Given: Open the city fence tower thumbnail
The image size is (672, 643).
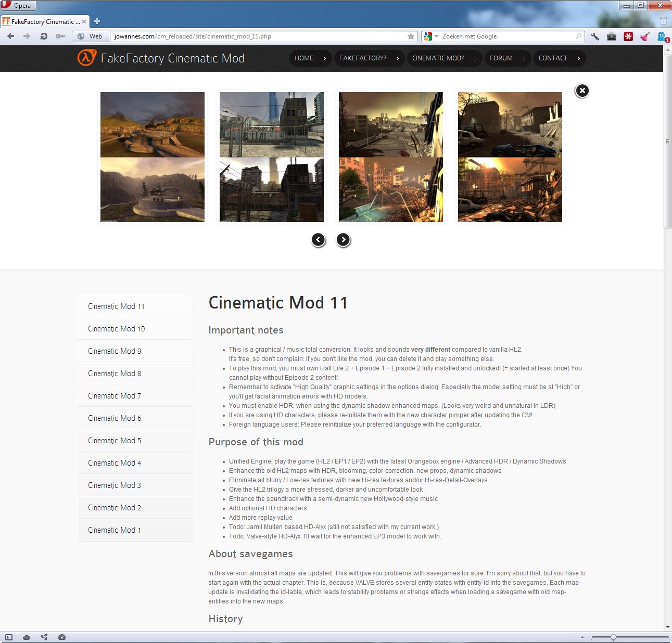Looking at the screenshot, I should tap(272, 157).
